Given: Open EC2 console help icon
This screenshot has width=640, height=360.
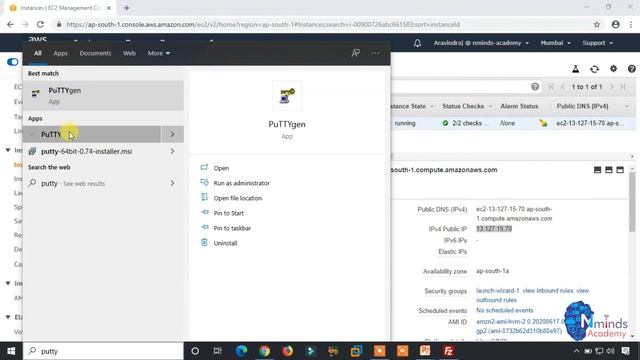Looking at the screenshot, I should pos(631,69).
